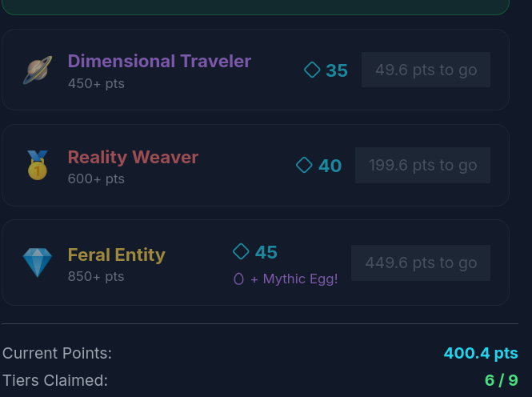Click the diamond icon beside 35
532x397 pixels.
[x=312, y=70]
